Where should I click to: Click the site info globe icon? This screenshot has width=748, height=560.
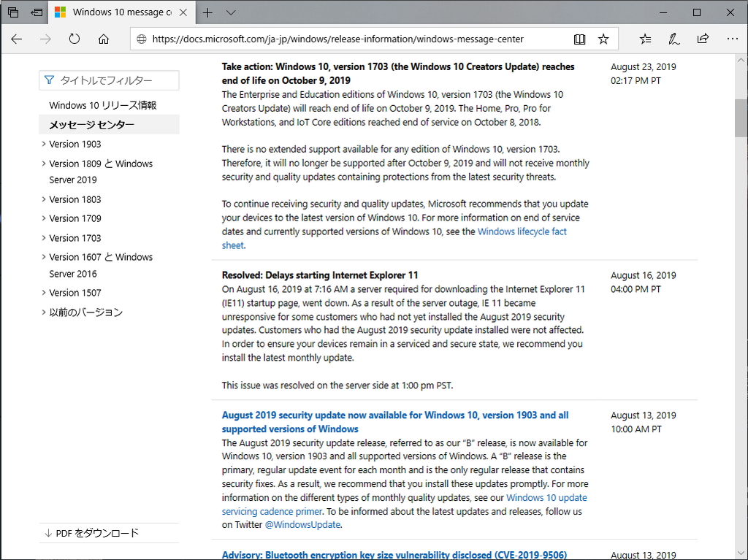pos(142,39)
